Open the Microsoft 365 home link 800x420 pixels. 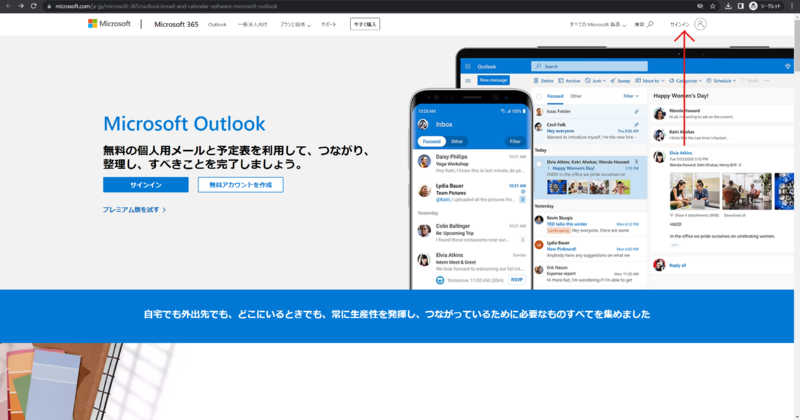pos(176,24)
